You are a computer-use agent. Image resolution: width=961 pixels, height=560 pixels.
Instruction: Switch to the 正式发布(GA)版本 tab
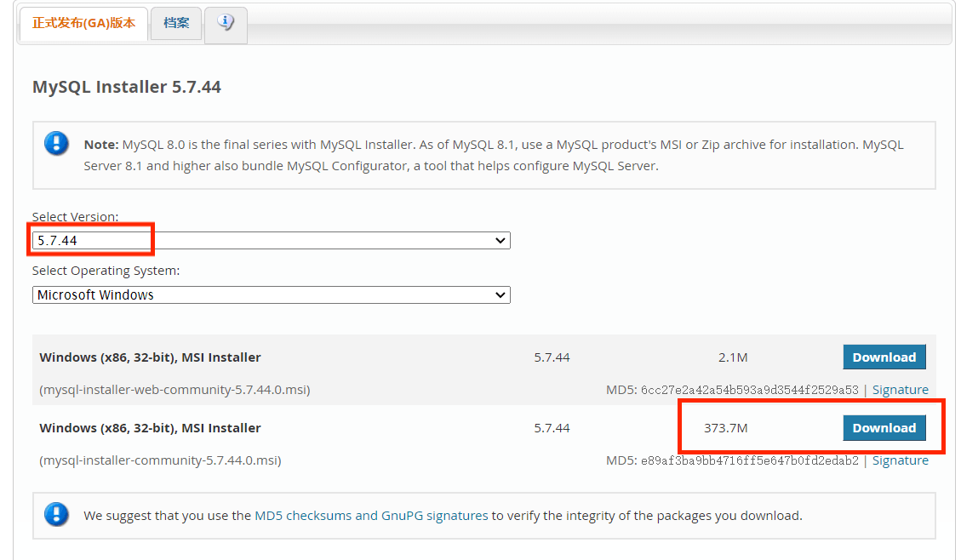[84, 23]
